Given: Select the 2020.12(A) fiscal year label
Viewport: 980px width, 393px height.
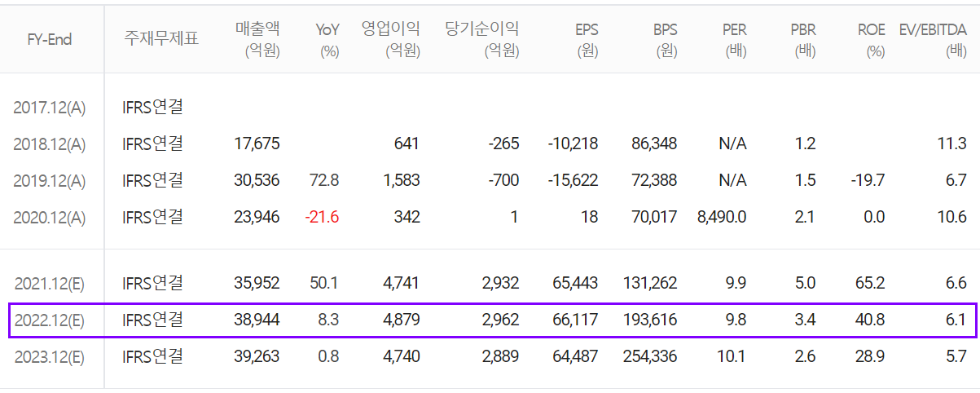Looking at the screenshot, I should pos(50,218).
